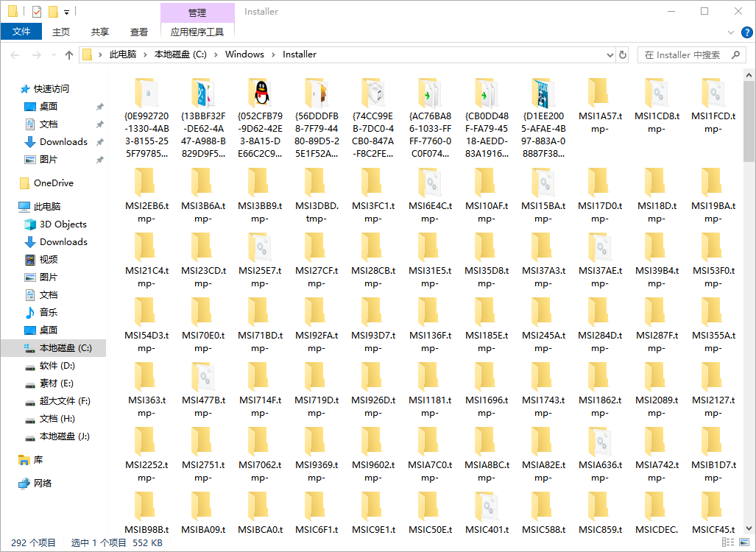Click the Properties quick access toolbar icon
The image size is (756, 552).
pyautogui.click(x=37, y=11)
